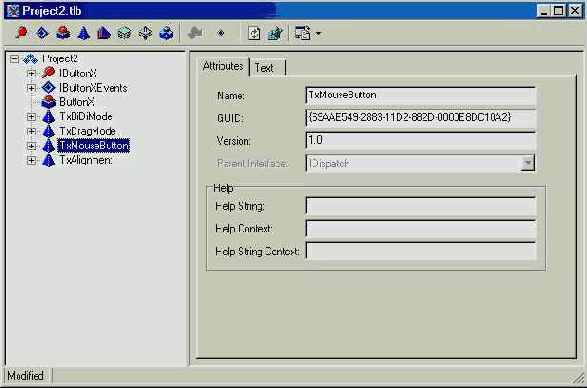Collapse the Project2 root node
Screen dimensions: 587x388
(14, 59)
